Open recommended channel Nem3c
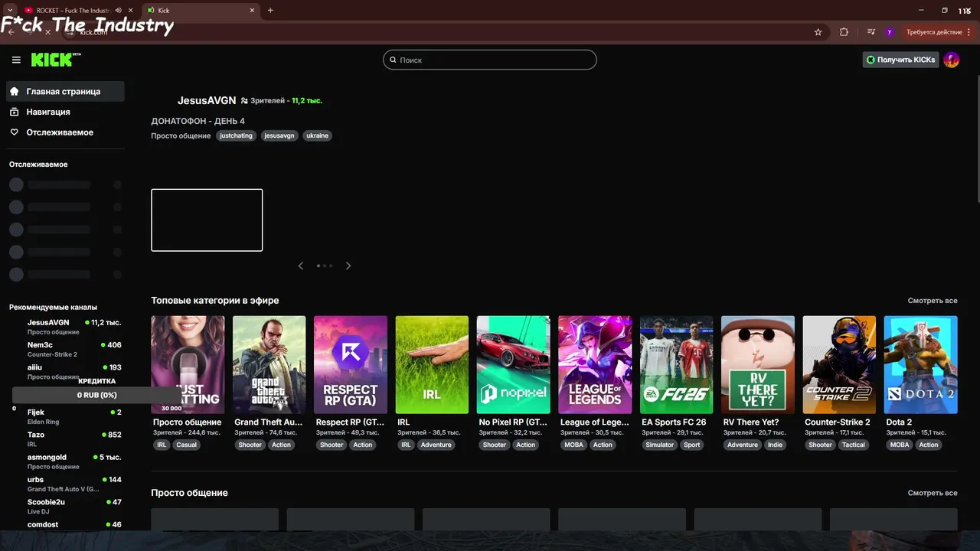Screen dimensions: 980x551 tap(67, 349)
